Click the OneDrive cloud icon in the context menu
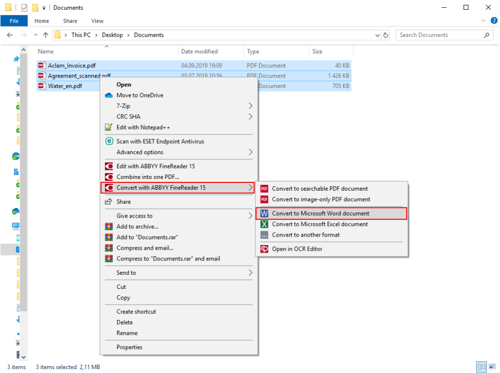Viewport: 500px width, 373px height. [x=109, y=95]
